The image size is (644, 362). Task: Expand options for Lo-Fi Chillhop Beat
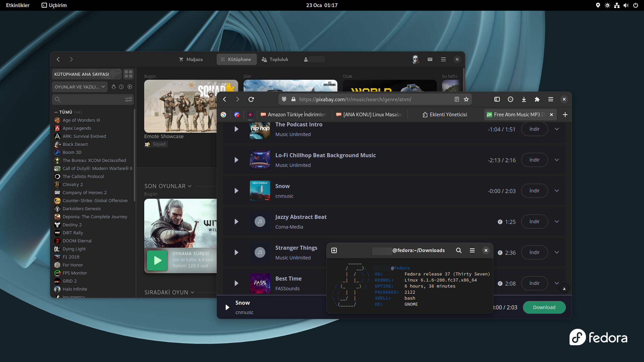(557, 160)
